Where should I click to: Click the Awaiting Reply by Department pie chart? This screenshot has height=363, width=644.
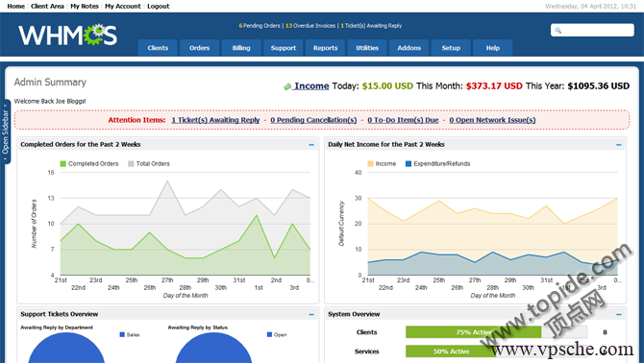pyautogui.click(x=66, y=349)
